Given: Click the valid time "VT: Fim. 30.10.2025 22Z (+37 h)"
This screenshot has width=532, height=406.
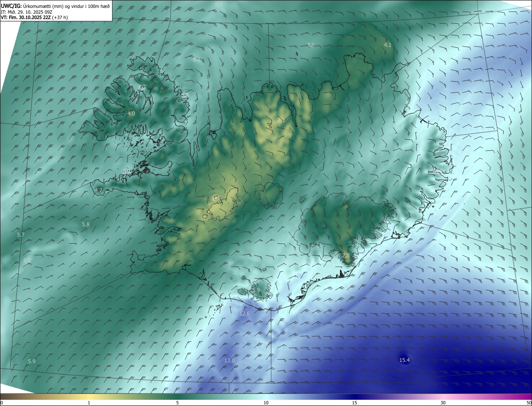Looking at the screenshot, I should point(34,18).
